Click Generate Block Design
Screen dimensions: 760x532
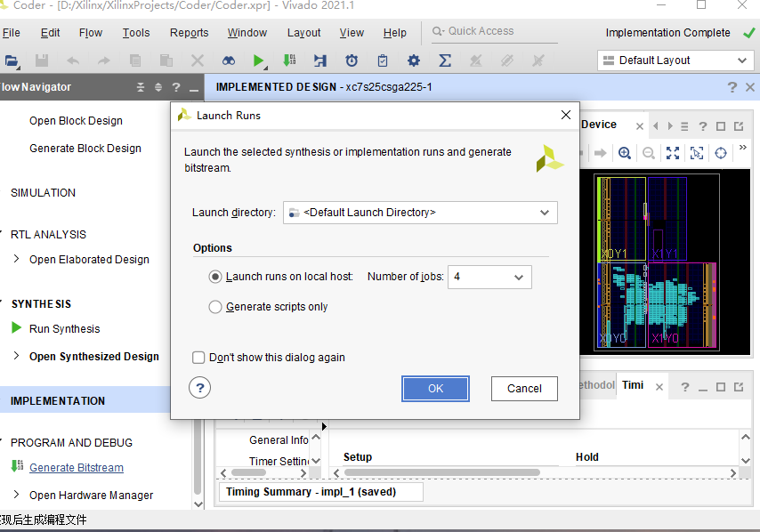point(85,149)
